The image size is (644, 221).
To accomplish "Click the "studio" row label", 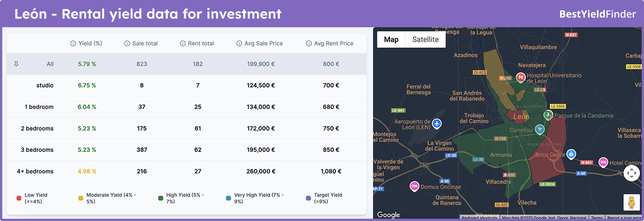I will point(45,85).
